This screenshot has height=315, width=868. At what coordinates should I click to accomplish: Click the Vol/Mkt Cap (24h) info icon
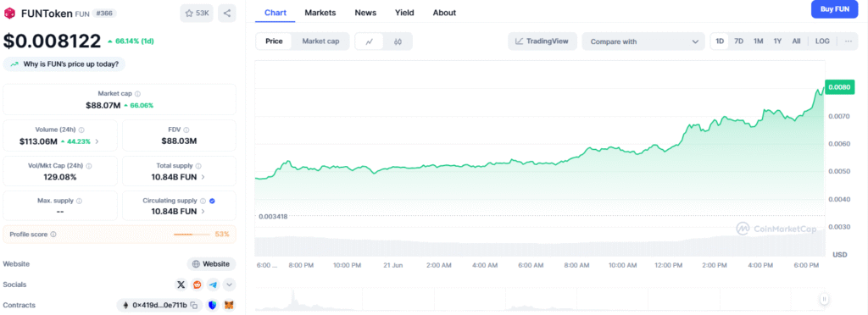click(x=89, y=166)
